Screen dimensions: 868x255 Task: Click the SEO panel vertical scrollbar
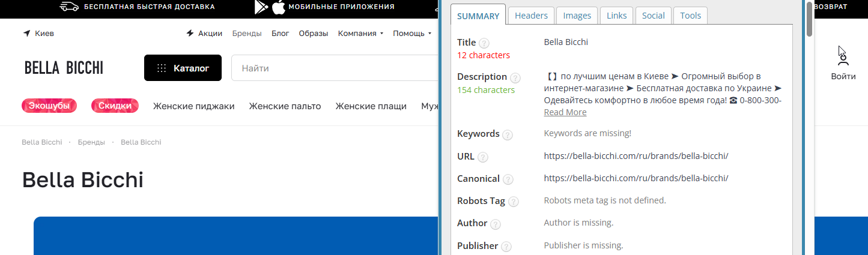tap(809, 127)
